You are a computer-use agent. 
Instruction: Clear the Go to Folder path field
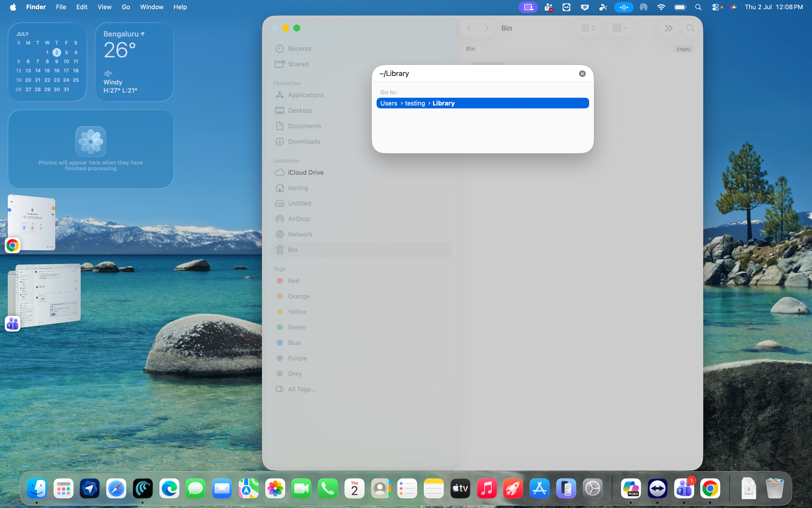(x=582, y=74)
